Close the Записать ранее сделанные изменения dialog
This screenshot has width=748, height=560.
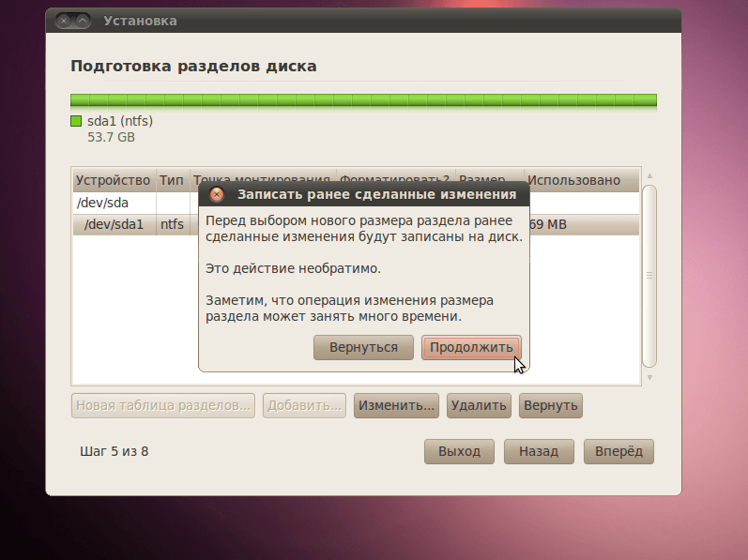(217, 194)
